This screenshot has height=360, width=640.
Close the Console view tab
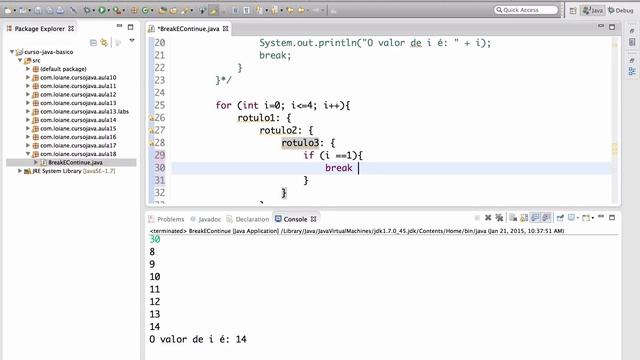[313, 219]
